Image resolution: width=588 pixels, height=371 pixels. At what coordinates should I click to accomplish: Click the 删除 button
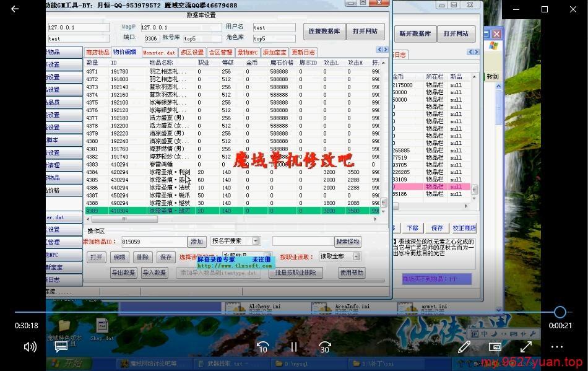click(x=143, y=257)
